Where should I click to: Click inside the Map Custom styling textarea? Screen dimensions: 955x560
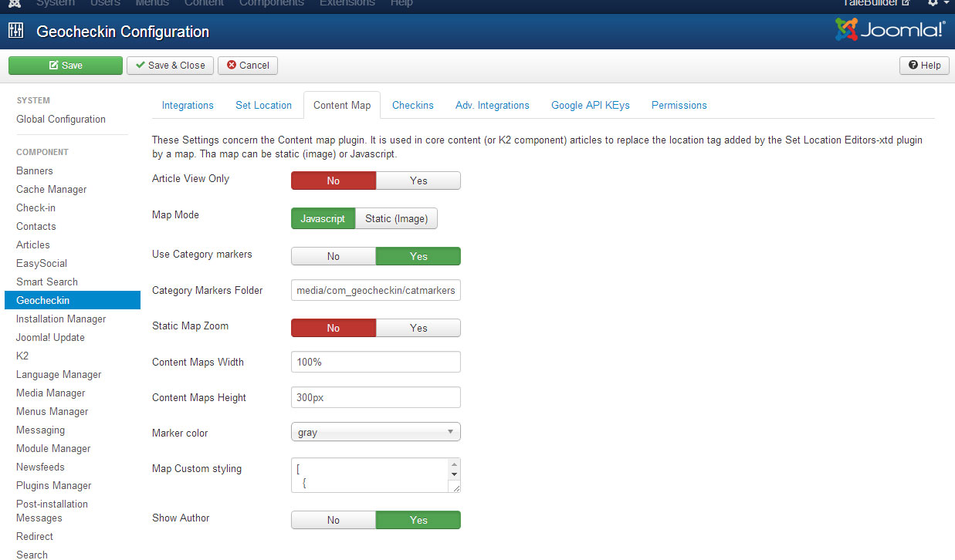click(x=371, y=475)
